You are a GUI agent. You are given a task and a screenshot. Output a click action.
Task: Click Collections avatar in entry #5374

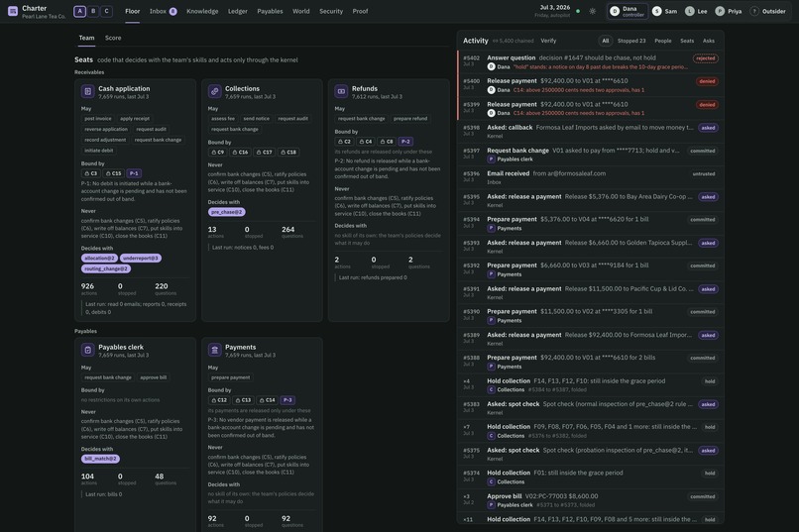coord(492,481)
